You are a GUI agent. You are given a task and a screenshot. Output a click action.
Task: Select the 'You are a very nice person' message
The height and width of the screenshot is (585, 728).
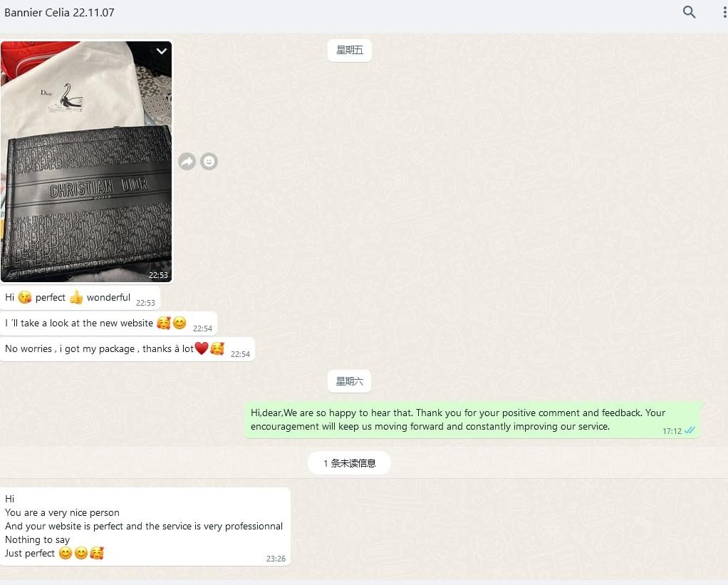145,527
